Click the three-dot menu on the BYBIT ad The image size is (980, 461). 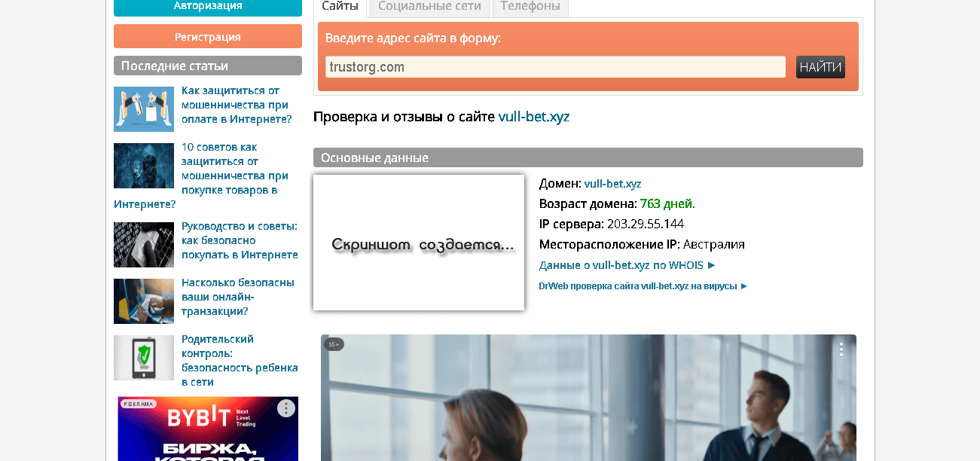click(x=285, y=408)
